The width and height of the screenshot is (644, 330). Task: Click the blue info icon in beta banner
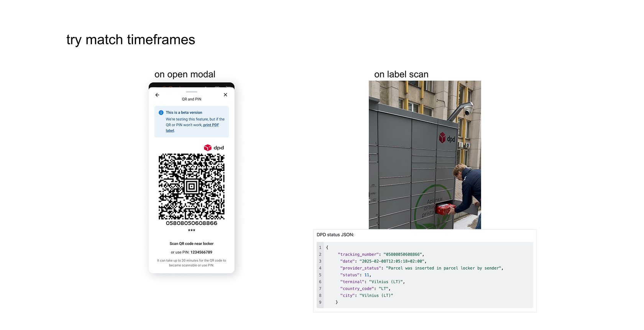[x=161, y=112]
